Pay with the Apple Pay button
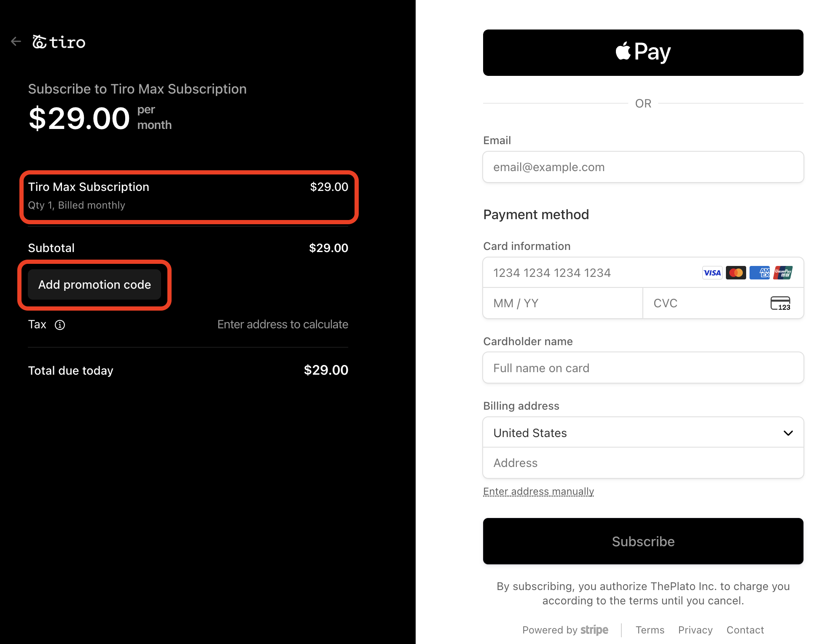 (x=643, y=53)
